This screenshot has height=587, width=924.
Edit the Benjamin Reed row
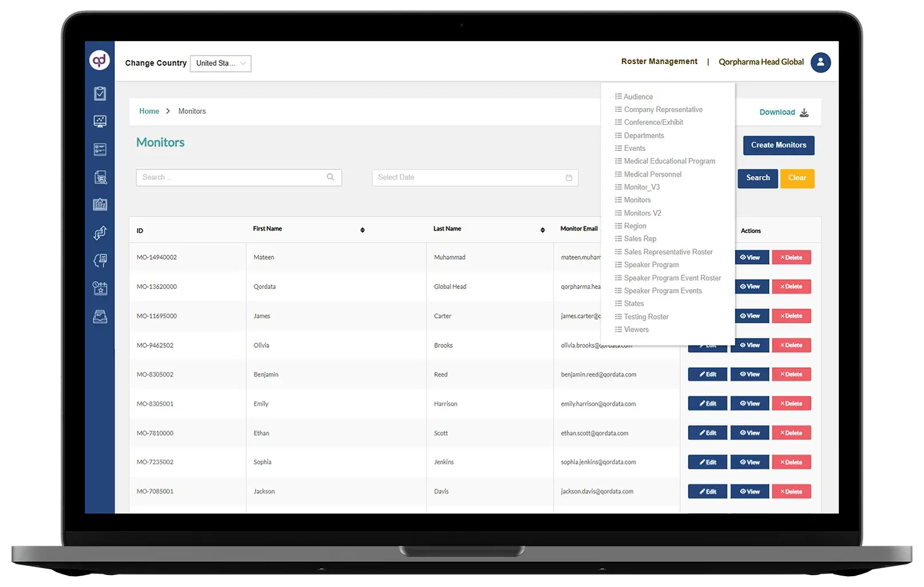(708, 374)
